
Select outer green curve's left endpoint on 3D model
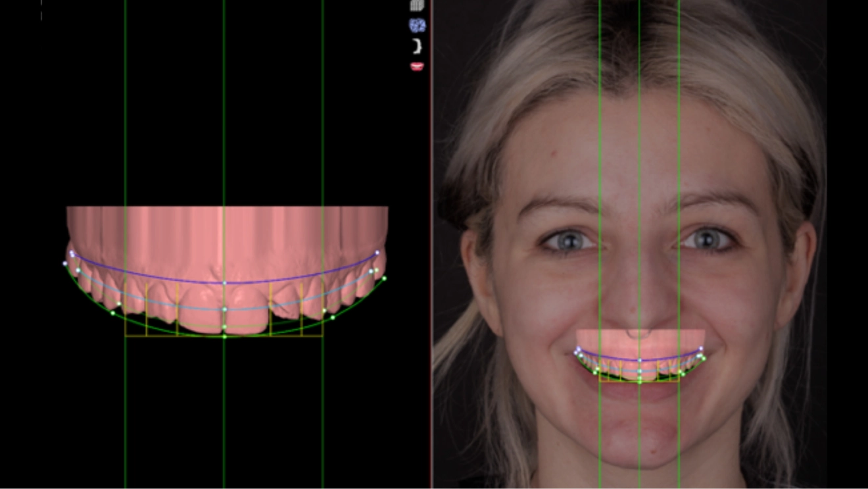[64, 263]
